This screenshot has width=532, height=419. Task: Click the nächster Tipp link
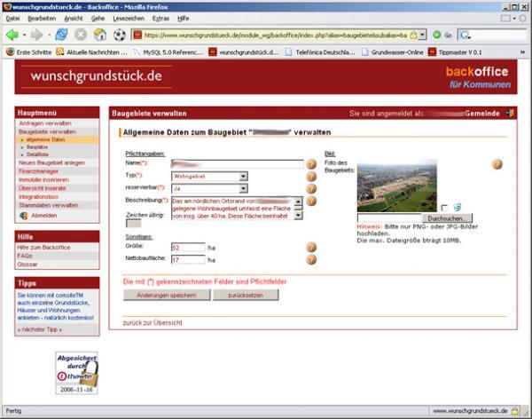40,329
